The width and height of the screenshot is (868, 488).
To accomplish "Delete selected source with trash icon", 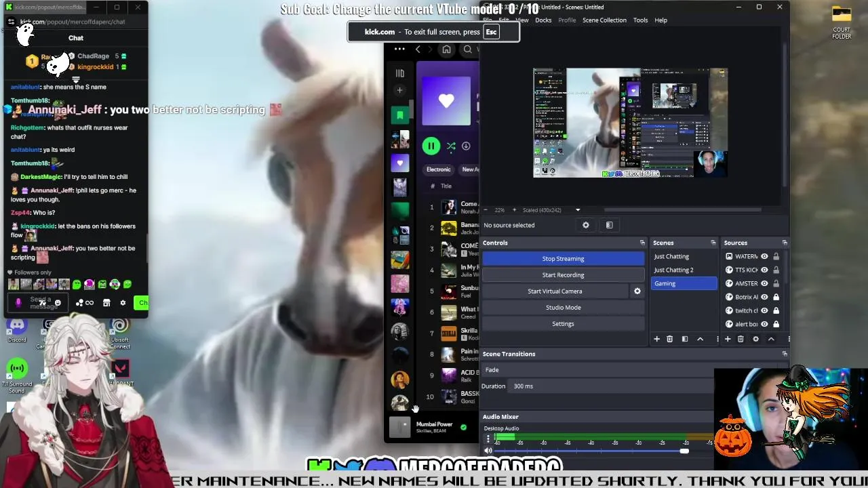I will pos(741,339).
